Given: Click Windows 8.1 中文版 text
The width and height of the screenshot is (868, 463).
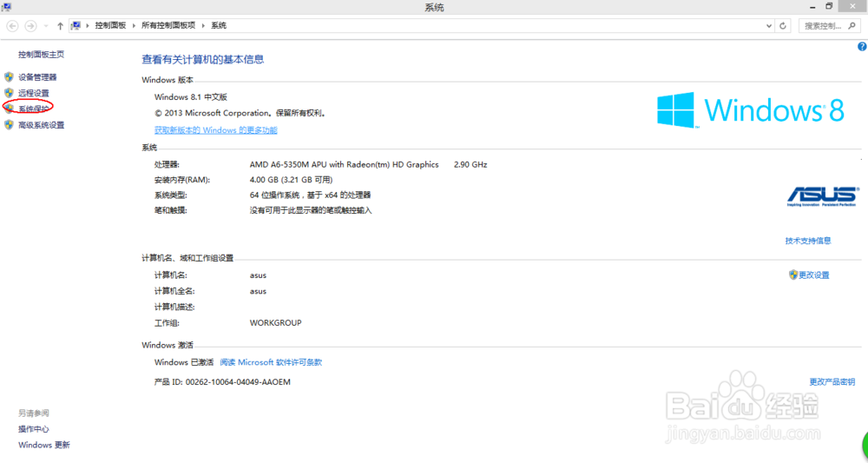Looking at the screenshot, I should [191, 97].
